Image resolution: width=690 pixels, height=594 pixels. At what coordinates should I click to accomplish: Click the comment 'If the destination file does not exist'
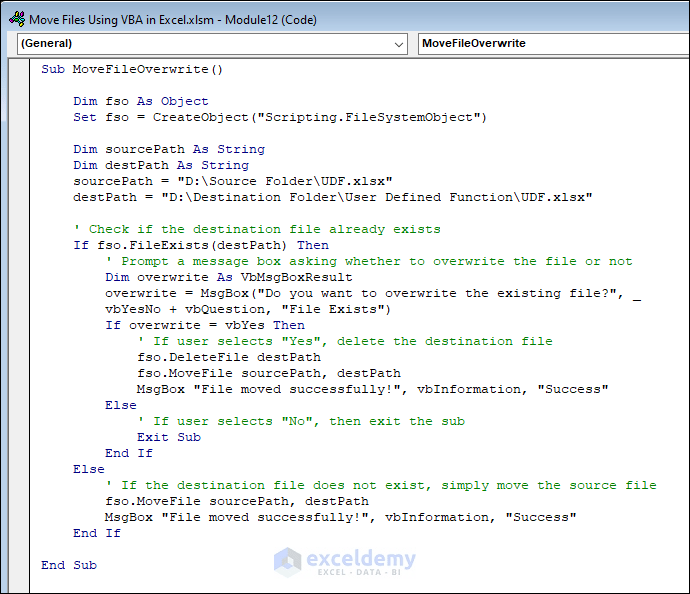381,485
